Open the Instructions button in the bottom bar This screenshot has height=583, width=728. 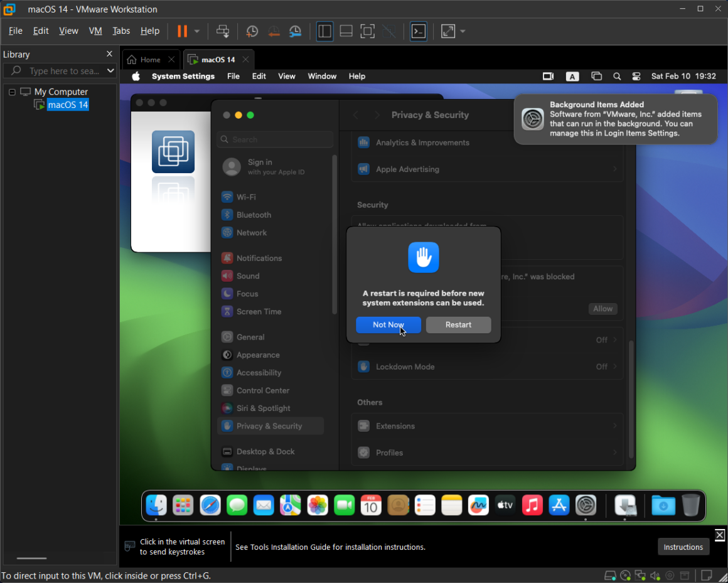coord(683,547)
